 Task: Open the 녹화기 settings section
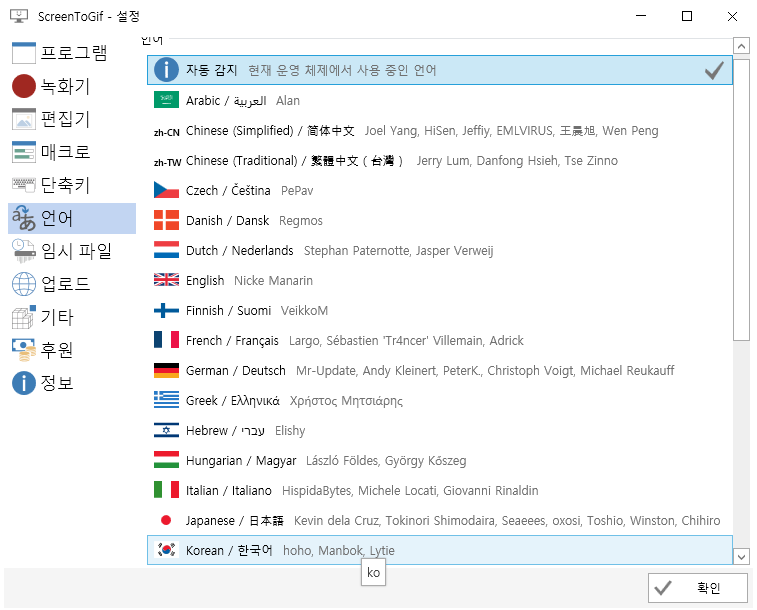coord(72,86)
